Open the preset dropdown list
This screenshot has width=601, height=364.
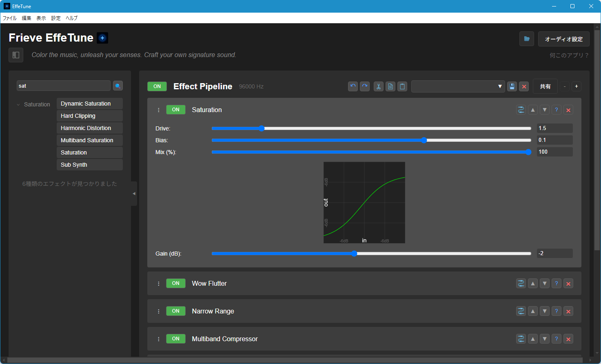point(458,86)
